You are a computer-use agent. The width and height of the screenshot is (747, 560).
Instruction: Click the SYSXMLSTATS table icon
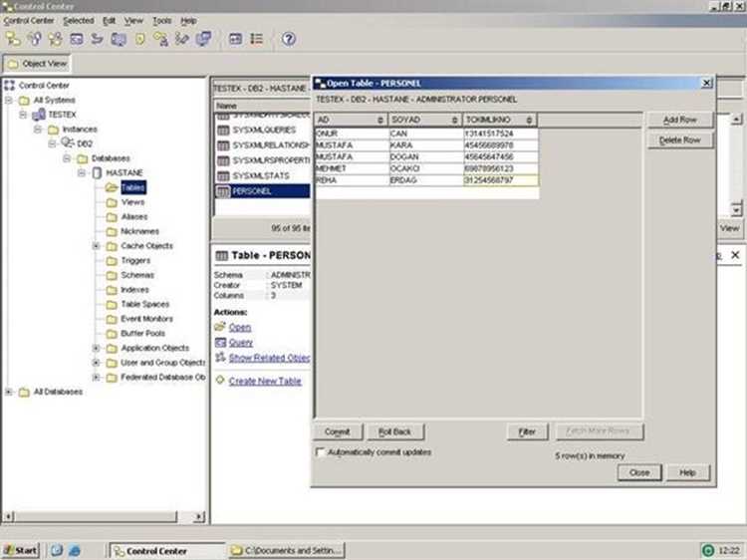click(x=223, y=175)
